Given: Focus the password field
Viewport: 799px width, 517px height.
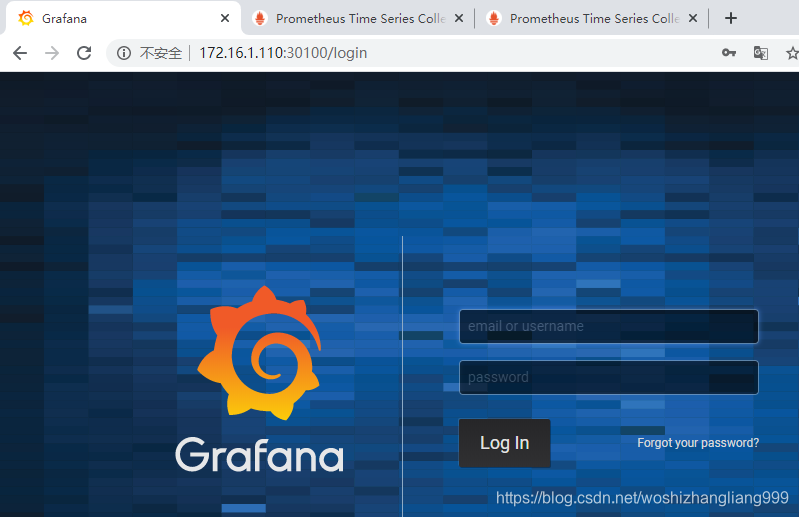Looking at the screenshot, I should click(608, 377).
